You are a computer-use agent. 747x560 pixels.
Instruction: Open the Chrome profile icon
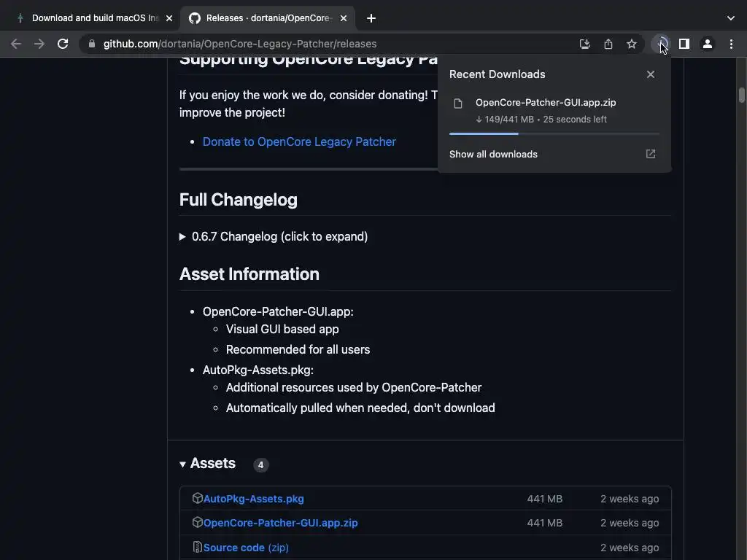pyautogui.click(x=707, y=44)
